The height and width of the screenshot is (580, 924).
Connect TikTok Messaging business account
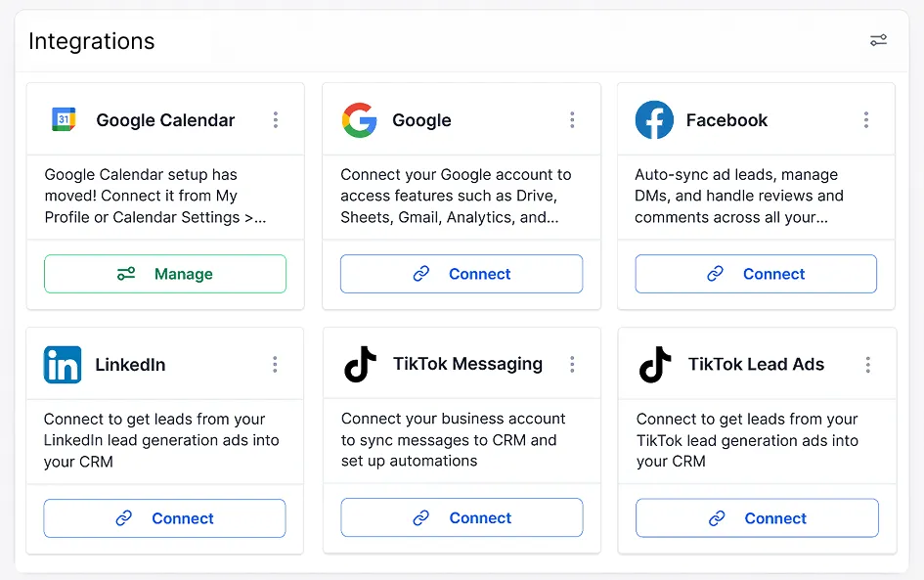point(462,517)
